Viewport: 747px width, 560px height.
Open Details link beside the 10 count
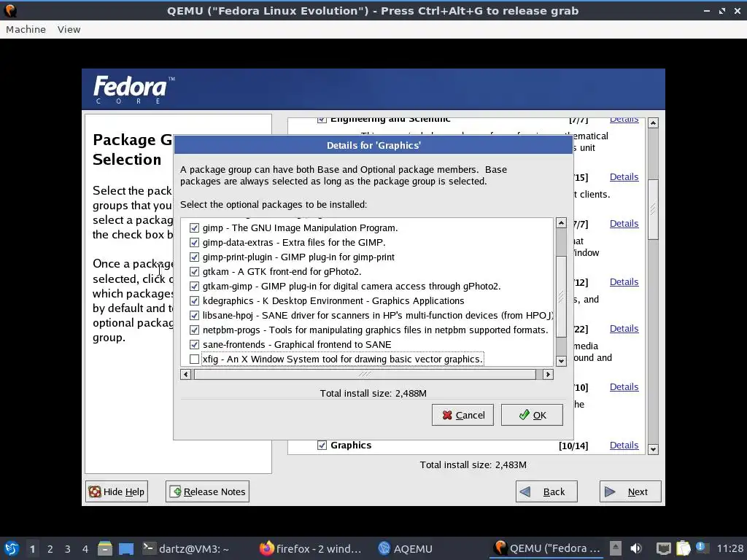click(624, 387)
